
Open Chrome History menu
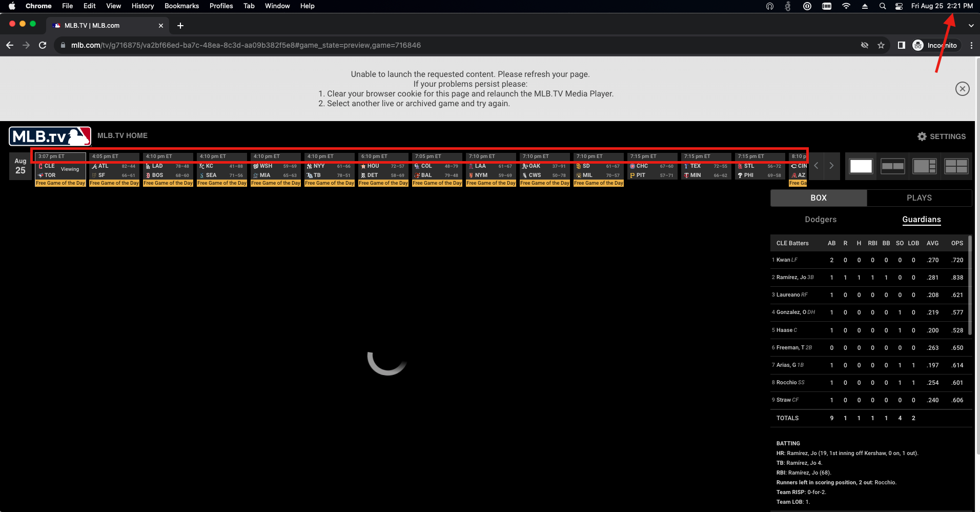pos(142,6)
